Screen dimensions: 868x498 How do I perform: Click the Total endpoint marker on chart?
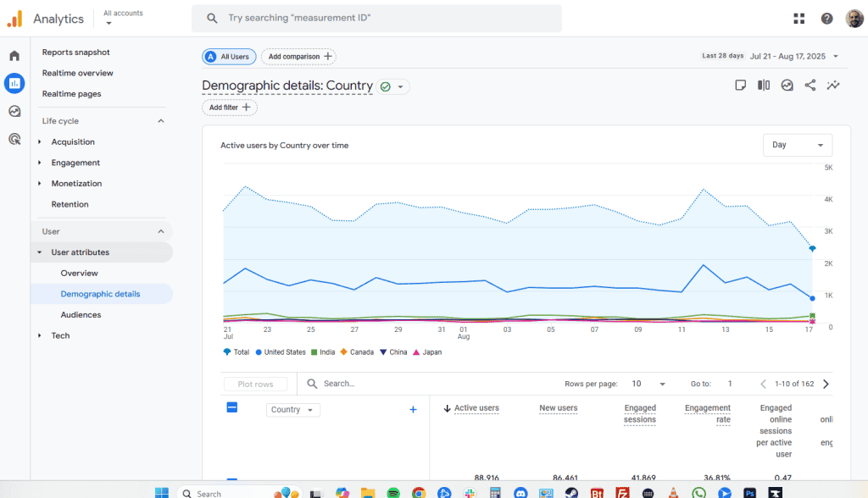[812, 249]
